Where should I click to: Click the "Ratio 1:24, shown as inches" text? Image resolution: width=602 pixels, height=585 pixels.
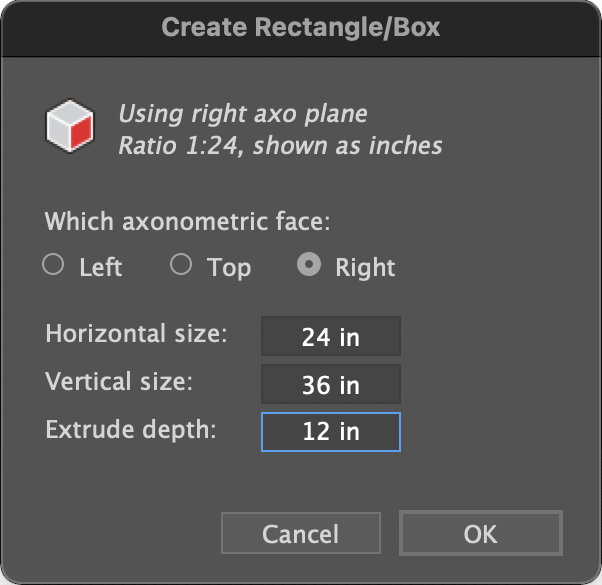280,146
